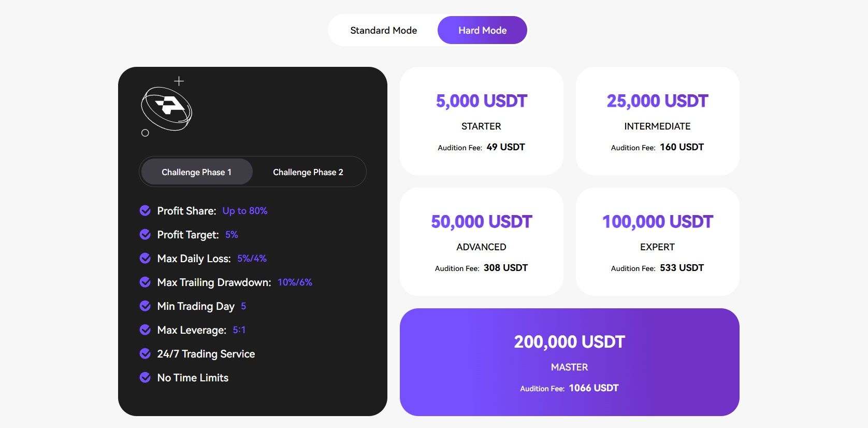Click the checkmark next to Max Daily Loss
The image size is (868, 428).
145,258
